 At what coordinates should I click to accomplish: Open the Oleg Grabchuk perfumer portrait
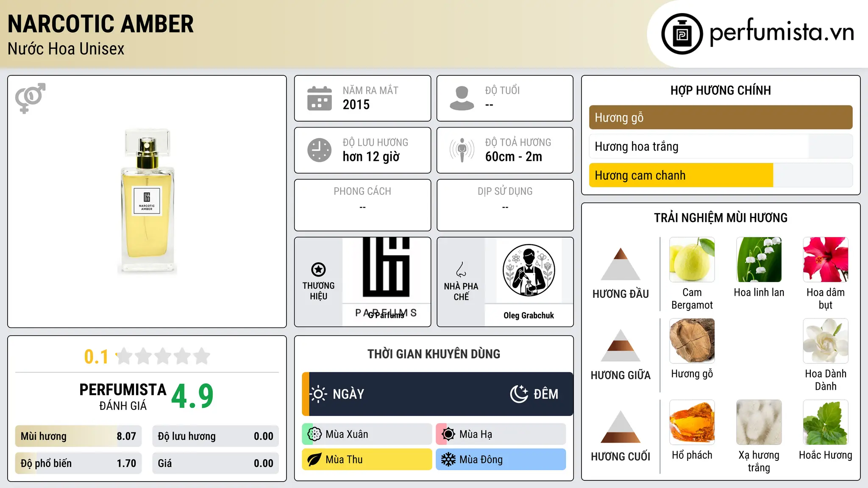coord(529,270)
